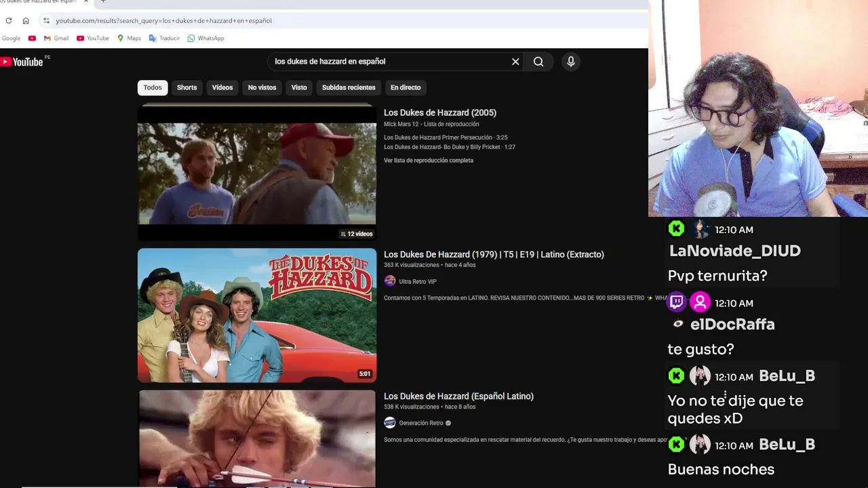Click the 12 vídeos playlist badge
This screenshot has width=868, height=488.
357,234
